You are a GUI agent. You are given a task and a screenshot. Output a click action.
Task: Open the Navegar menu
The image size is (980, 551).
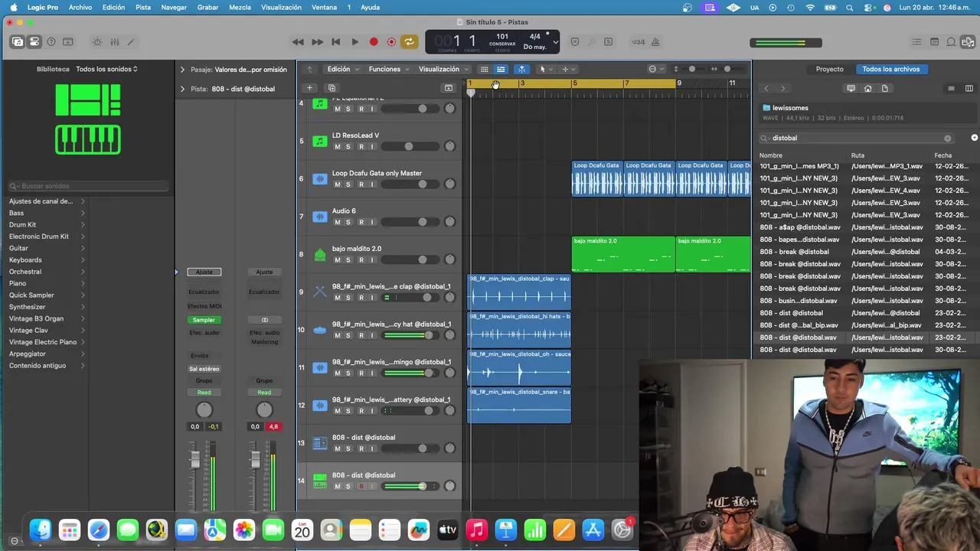point(174,7)
